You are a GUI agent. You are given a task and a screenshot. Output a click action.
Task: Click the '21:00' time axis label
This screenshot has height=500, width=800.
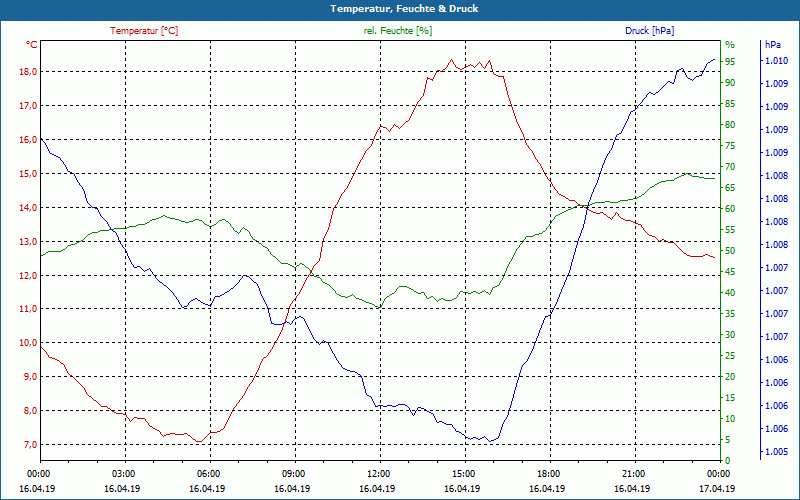[633, 473]
